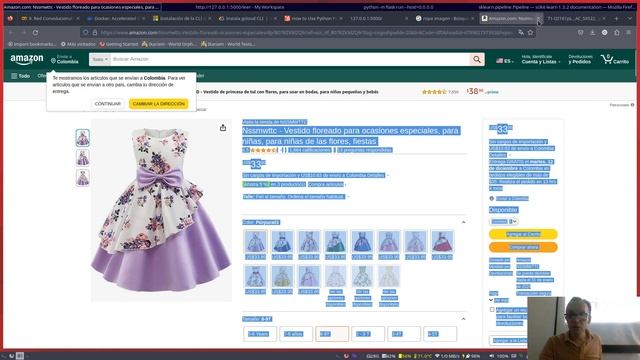The width and height of the screenshot is (640, 360).
Task: Open the Más visitados bookmark folder
Action: tap(78, 44)
